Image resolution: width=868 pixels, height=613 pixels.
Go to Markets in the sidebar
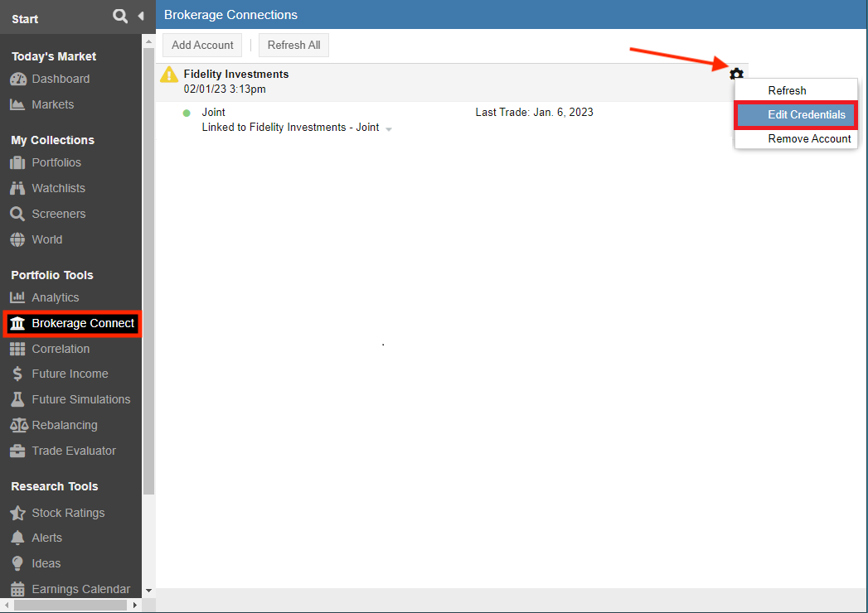(52, 104)
